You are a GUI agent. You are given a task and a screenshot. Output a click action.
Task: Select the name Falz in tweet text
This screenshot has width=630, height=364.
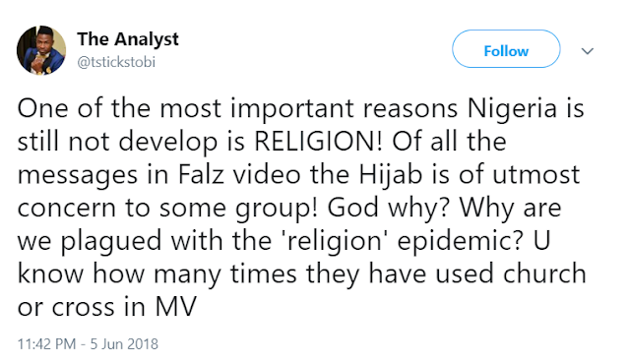click(201, 174)
